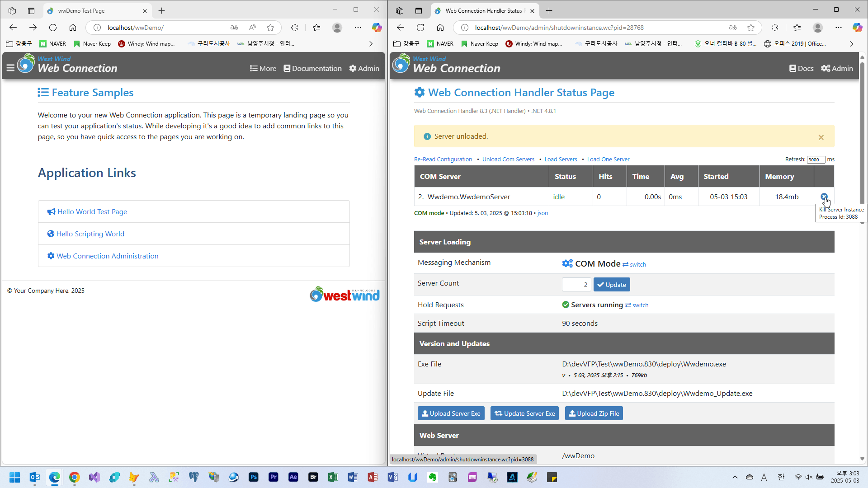Close the wwDemo Test Page tab
The width and height of the screenshot is (868, 488).
145,11
